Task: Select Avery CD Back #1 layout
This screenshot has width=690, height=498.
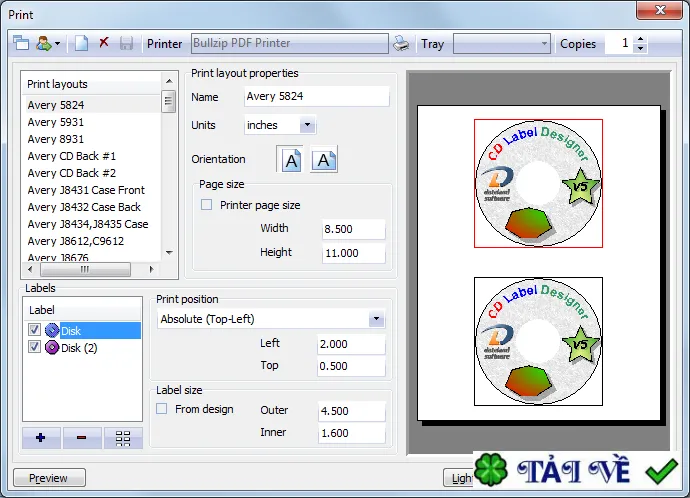Action: (92, 156)
